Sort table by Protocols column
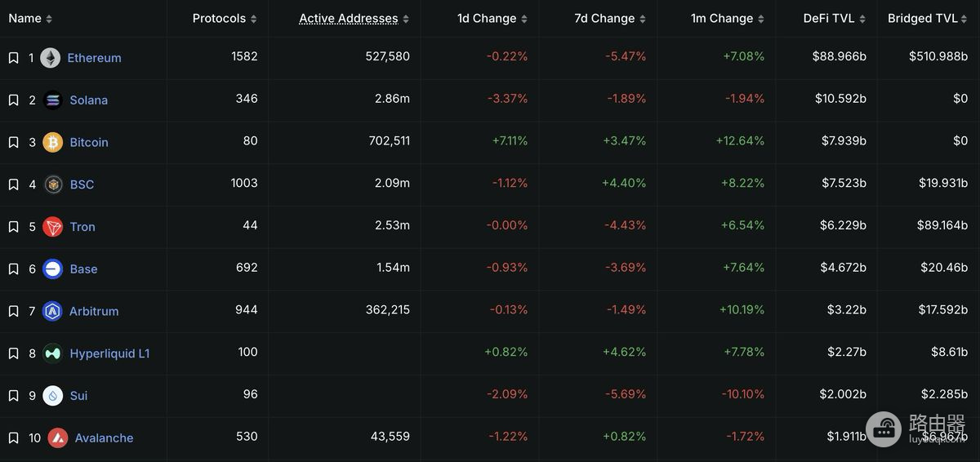Viewport: 980px width, 462px height. point(225,18)
